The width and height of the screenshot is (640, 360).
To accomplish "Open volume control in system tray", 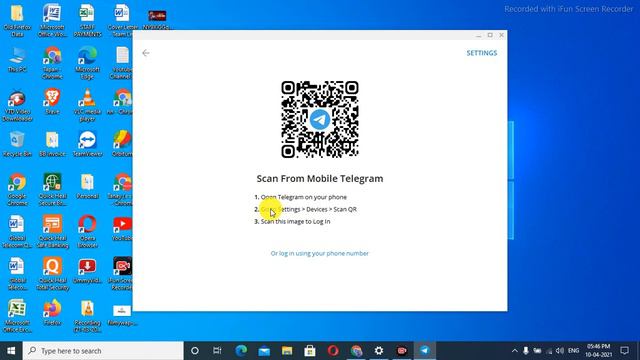I will click(x=560, y=351).
